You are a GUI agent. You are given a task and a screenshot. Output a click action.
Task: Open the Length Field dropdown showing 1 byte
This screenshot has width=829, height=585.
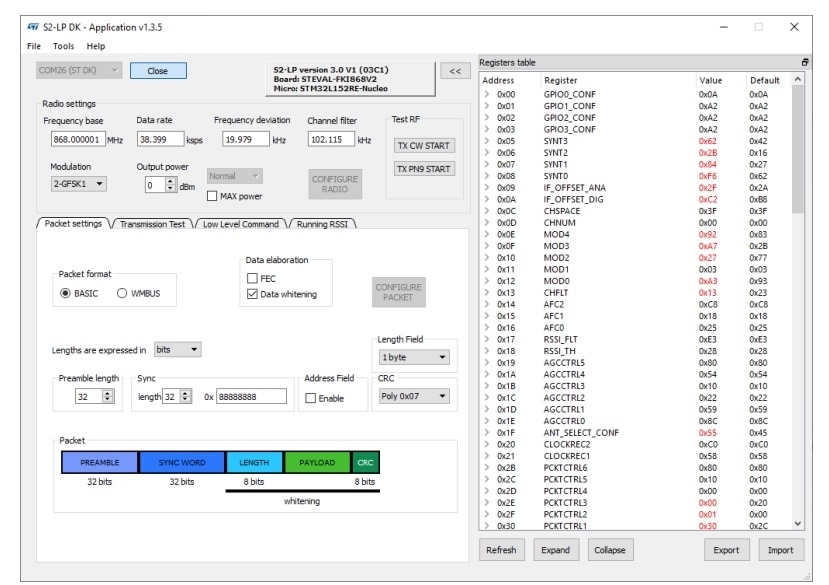tap(413, 357)
